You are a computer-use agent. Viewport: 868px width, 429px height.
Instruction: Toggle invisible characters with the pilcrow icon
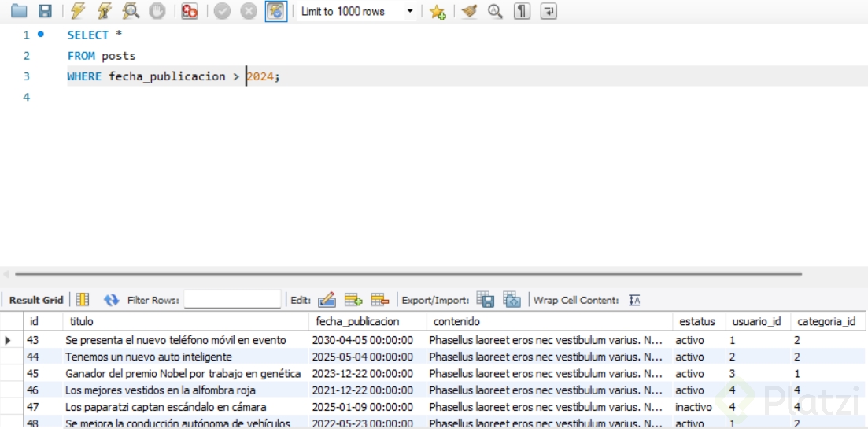[522, 11]
